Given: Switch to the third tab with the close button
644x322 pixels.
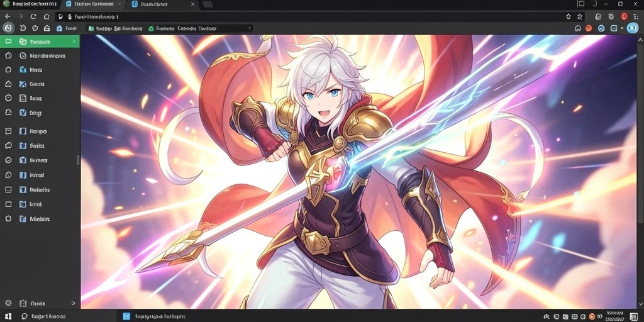Looking at the screenshot, I should click(162, 4).
